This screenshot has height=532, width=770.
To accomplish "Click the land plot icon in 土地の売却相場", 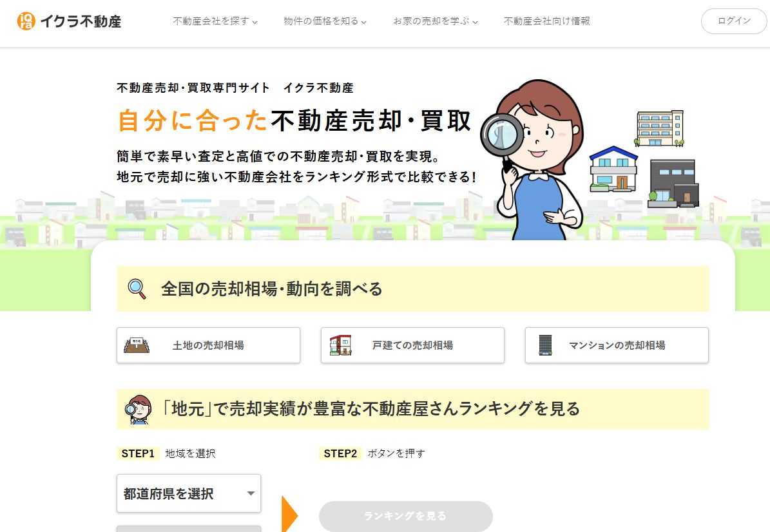I will pyautogui.click(x=137, y=345).
